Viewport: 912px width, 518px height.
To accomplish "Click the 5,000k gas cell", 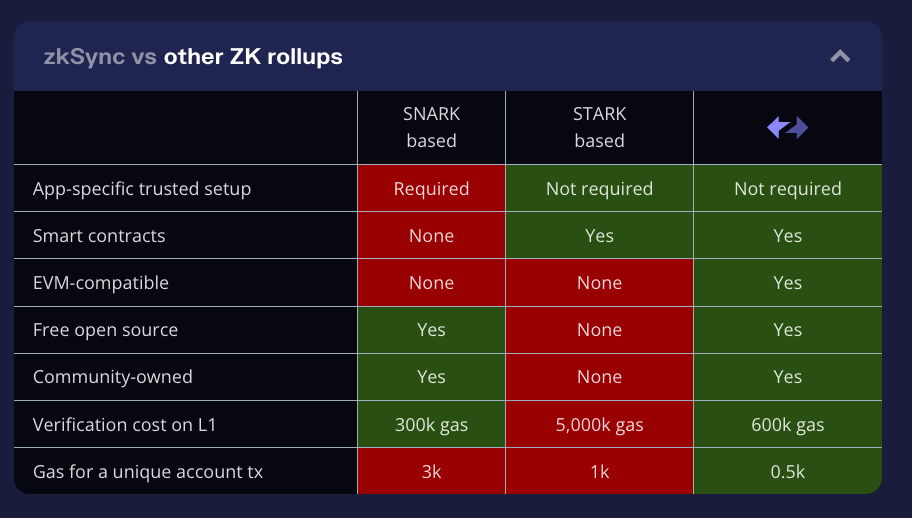I will click(x=600, y=424).
